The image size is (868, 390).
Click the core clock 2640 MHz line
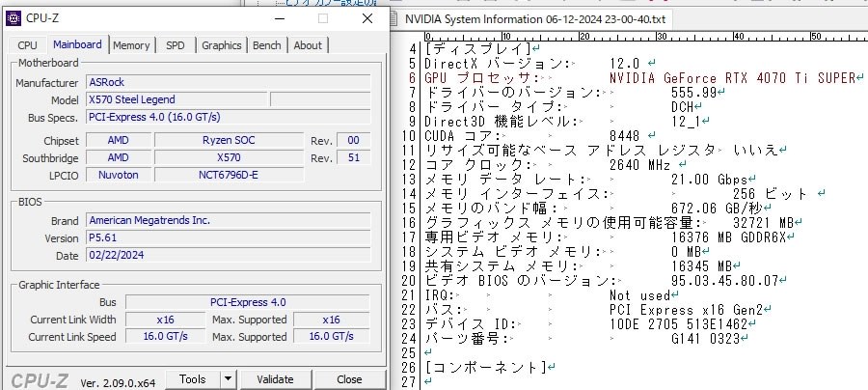pos(556,164)
